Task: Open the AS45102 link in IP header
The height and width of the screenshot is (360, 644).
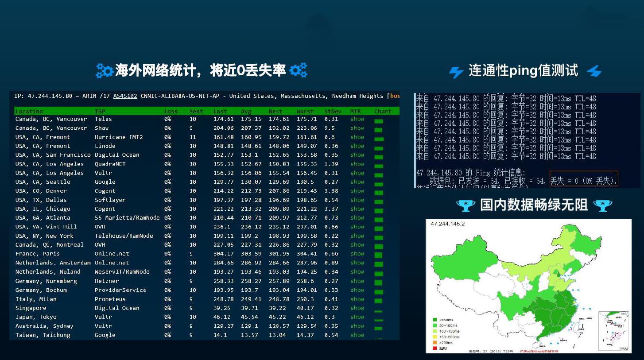Action: pyautogui.click(x=125, y=96)
